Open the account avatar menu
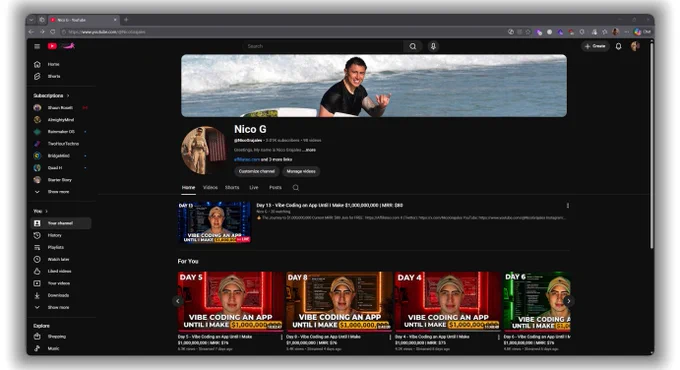This screenshot has width=680, height=370. [635, 46]
